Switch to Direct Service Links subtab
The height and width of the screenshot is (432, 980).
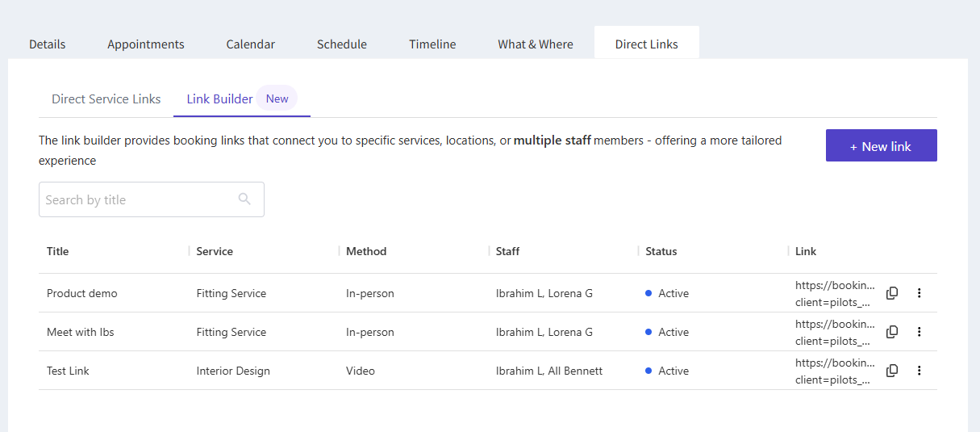(x=106, y=99)
